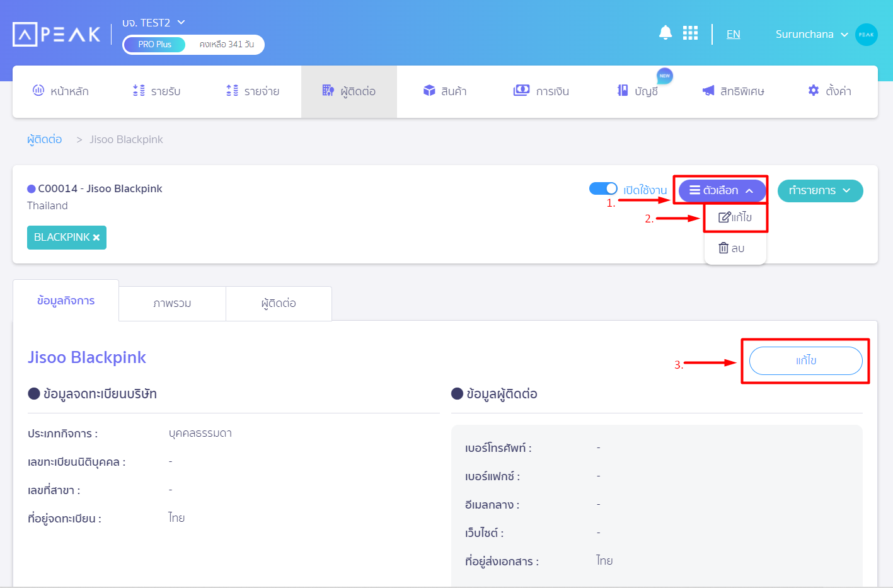
Task: Click the ที่อยู่จดทะเบียน label
Action: coord(64,519)
